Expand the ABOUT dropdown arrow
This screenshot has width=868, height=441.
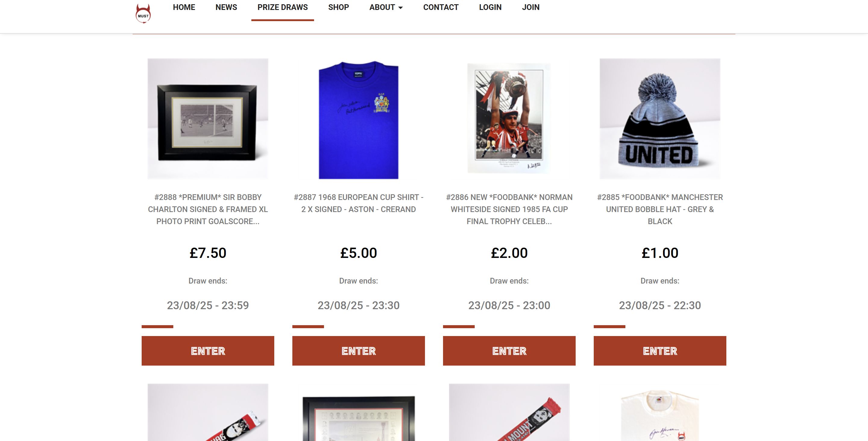pos(400,8)
